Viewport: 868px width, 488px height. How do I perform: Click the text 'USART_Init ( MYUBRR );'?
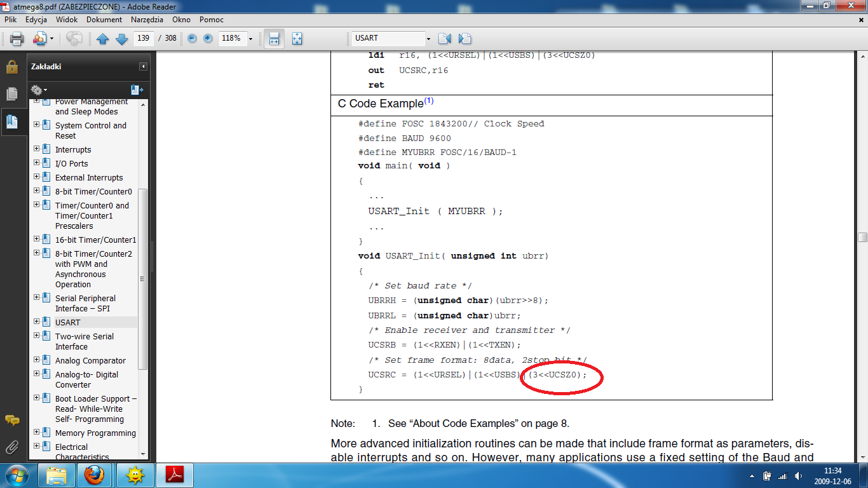coord(435,211)
